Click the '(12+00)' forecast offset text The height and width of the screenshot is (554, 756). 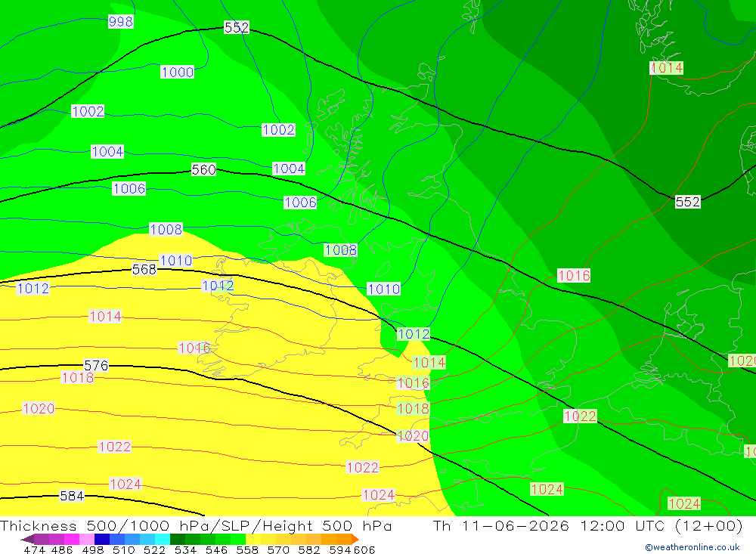pyautogui.click(x=708, y=525)
